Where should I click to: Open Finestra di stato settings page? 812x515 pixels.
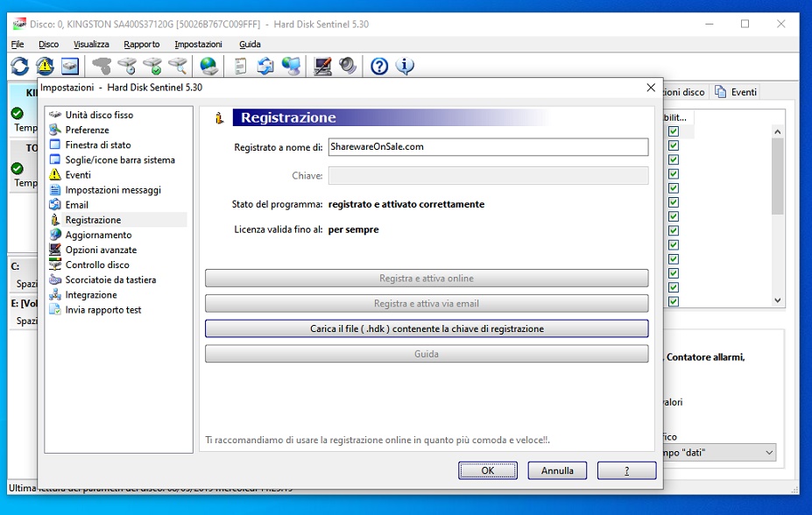pyautogui.click(x=98, y=145)
